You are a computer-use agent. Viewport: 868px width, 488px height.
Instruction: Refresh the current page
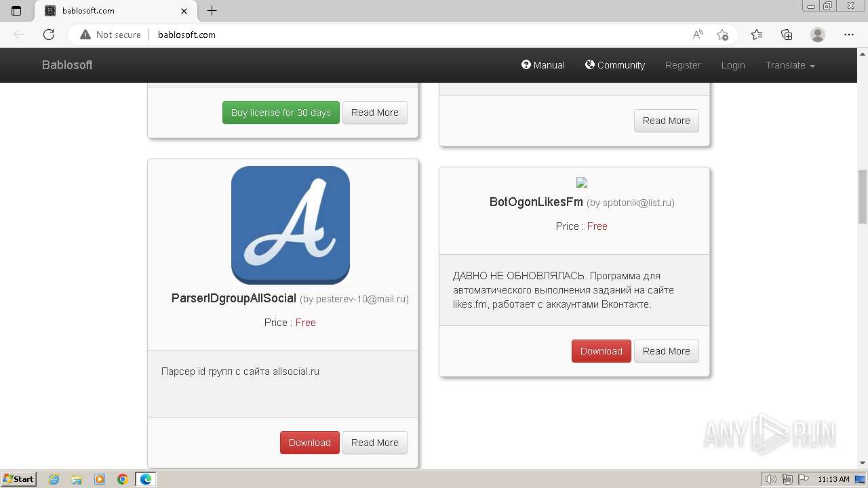coord(49,35)
